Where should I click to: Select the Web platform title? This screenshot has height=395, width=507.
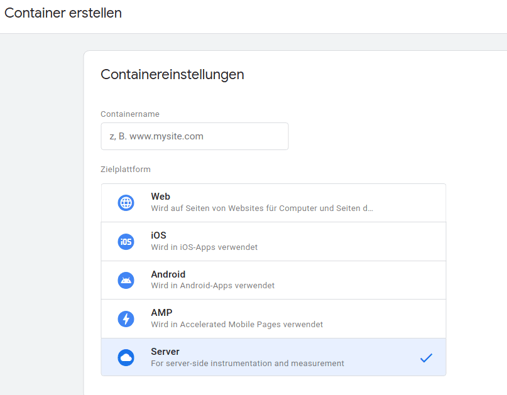click(x=160, y=196)
